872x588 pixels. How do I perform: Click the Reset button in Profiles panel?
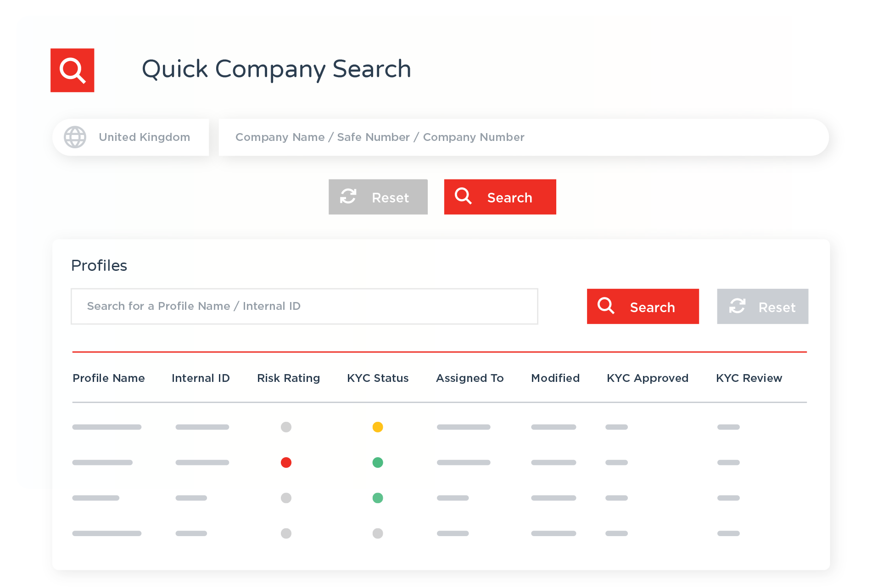tap(762, 307)
